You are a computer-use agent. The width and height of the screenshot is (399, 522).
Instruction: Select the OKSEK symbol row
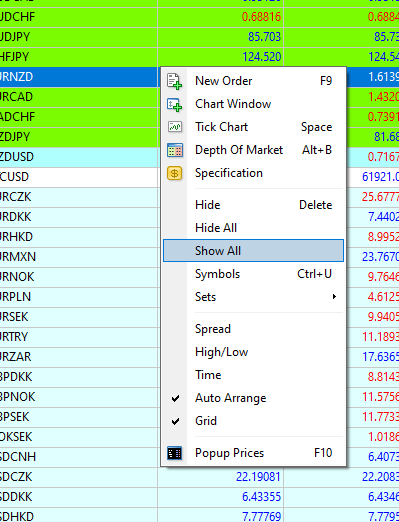(80, 437)
